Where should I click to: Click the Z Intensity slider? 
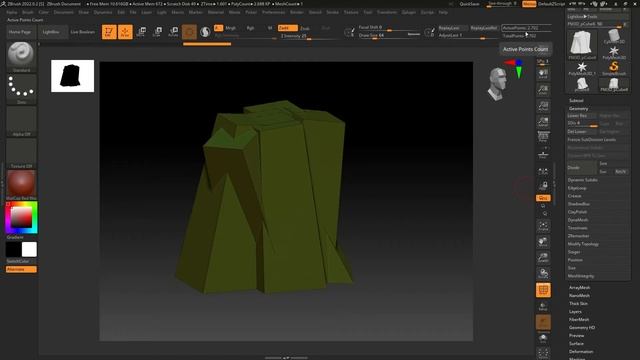(x=308, y=36)
